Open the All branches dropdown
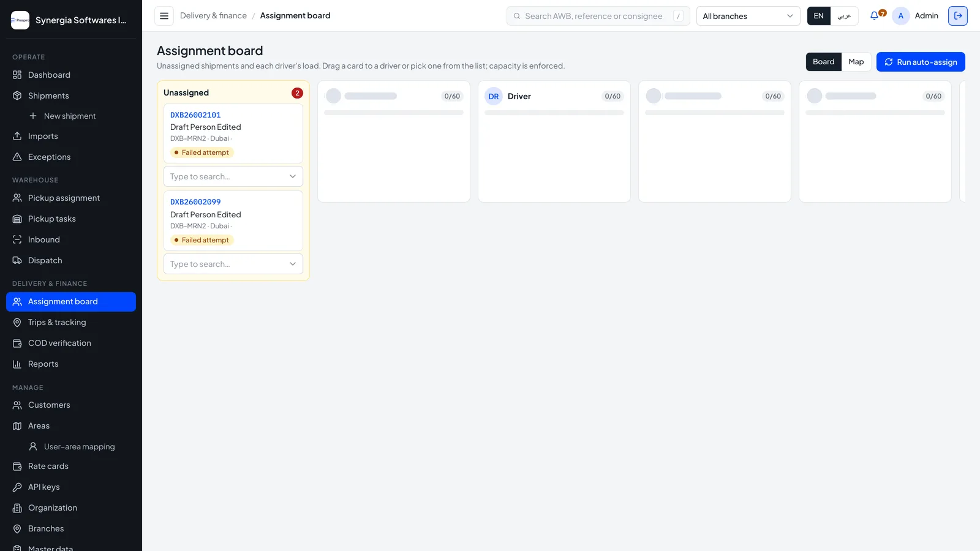Image resolution: width=980 pixels, height=551 pixels. 748,16
